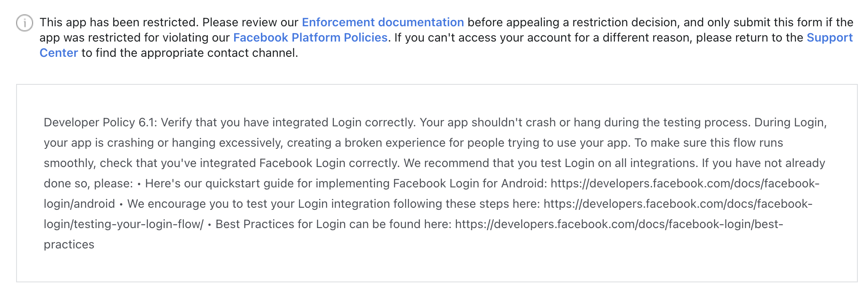The height and width of the screenshot is (301, 868).
Task: Click the notice banner at the top
Action: point(424,37)
